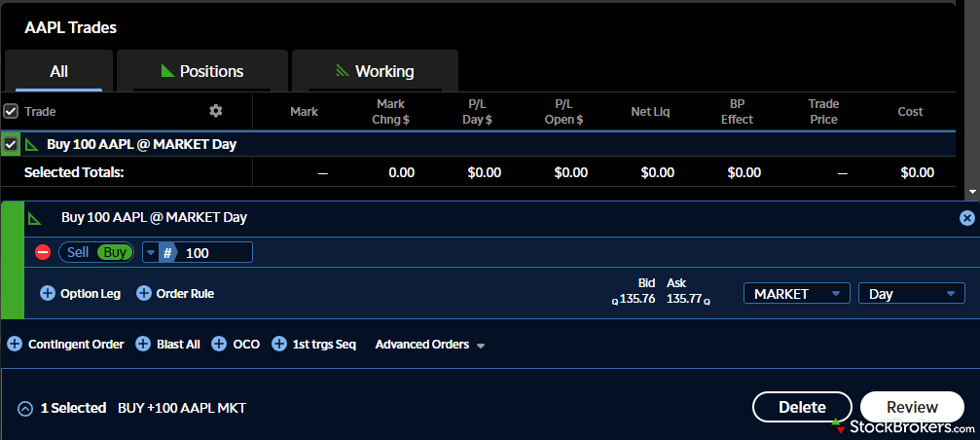Close the order ticket with X icon

click(x=966, y=218)
